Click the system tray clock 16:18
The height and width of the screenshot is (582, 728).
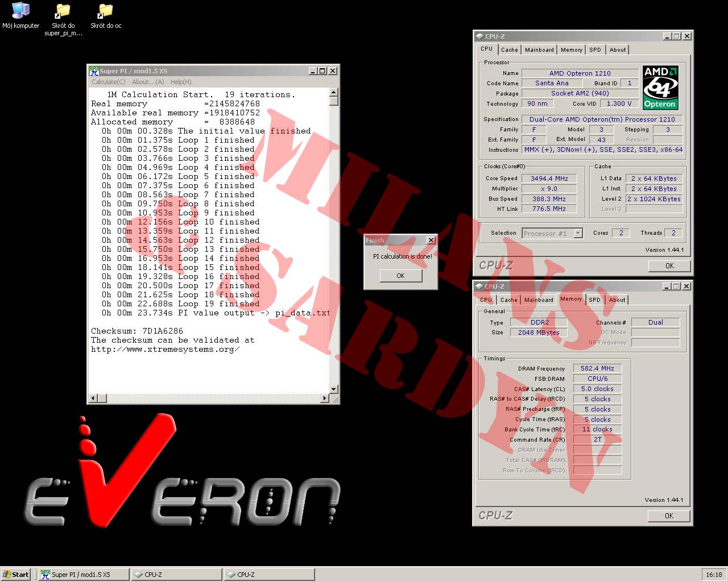(714, 575)
